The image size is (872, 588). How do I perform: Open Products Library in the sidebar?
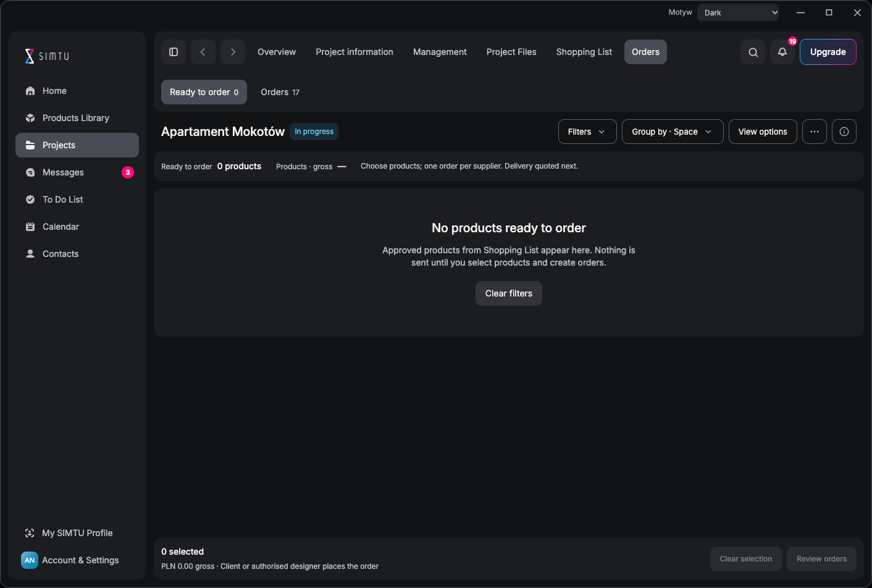pyautogui.click(x=77, y=118)
